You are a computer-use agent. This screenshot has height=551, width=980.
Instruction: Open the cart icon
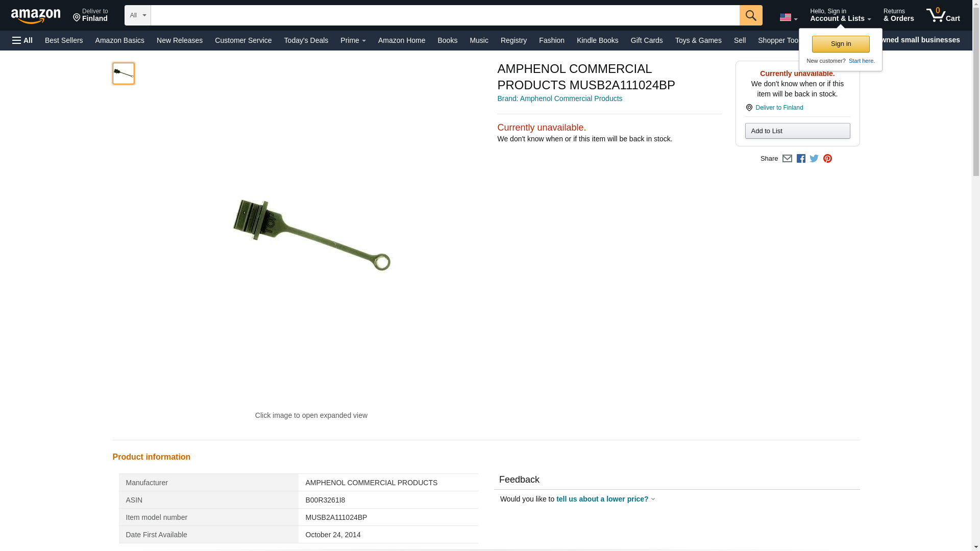943,15
